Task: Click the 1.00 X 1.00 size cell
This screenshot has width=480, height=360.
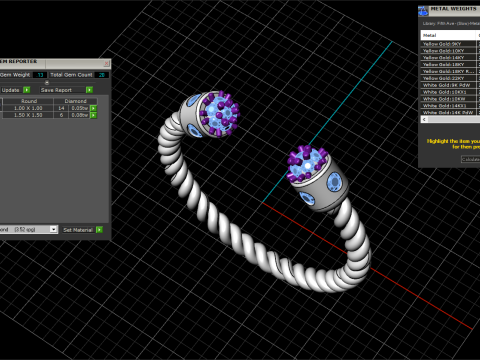Action: tap(28, 108)
